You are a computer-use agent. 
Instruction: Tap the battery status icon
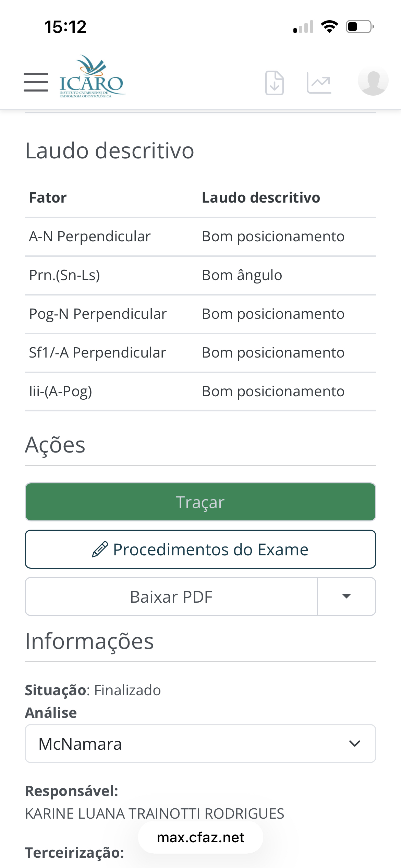[x=359, y=27]
